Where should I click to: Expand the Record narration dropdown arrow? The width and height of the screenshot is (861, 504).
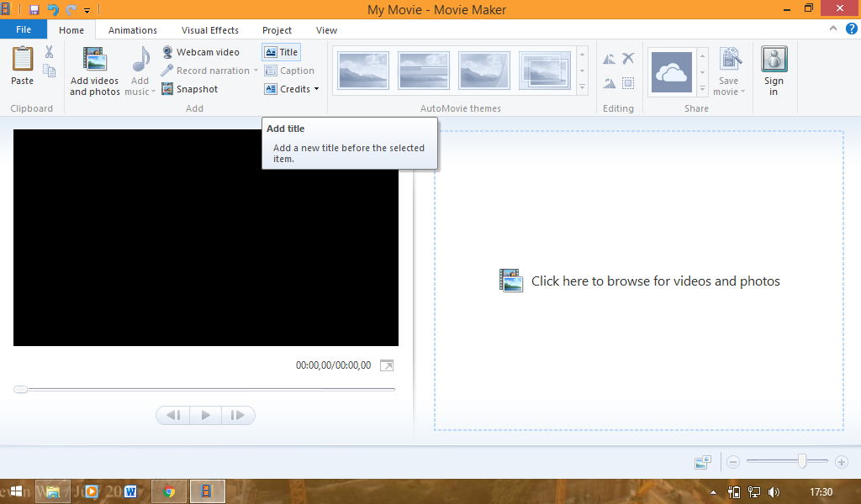[x=256, y=71]
